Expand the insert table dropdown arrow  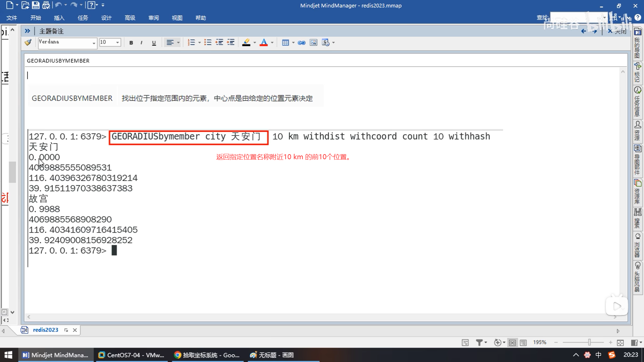[293, 43]
